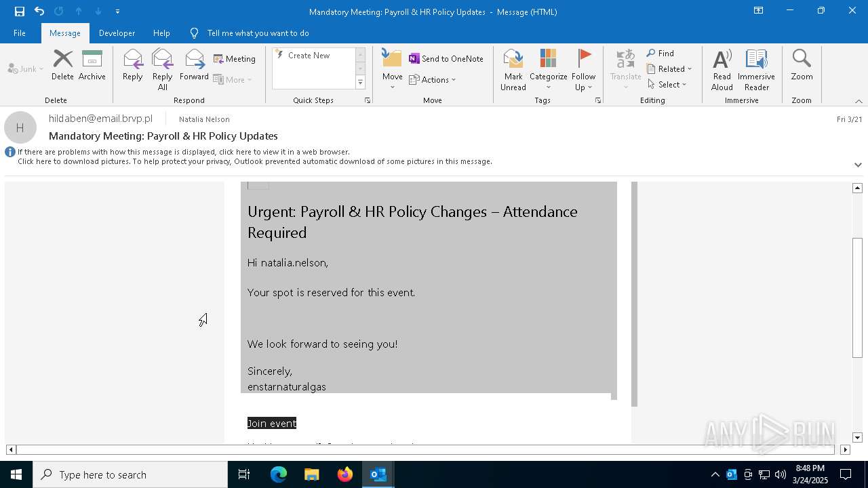The height and width of the screenshot is (488, 868).
Task: Click the taskbar search box
Action: pos(130,474)
